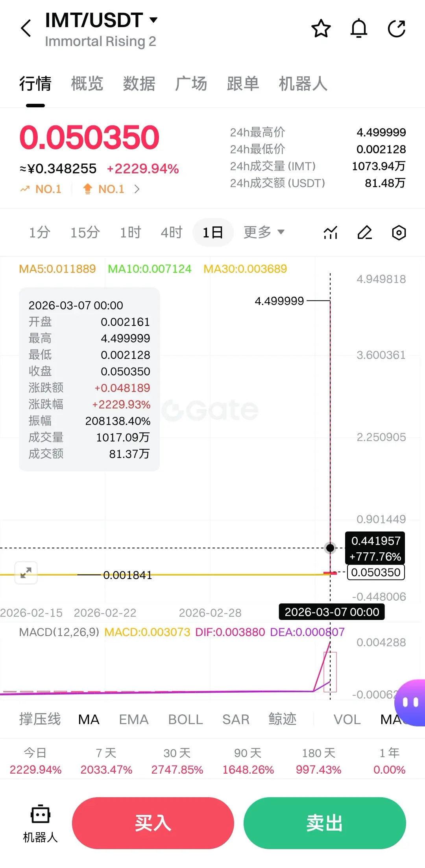Select 15分 timeframe

[x=85, y=232]
